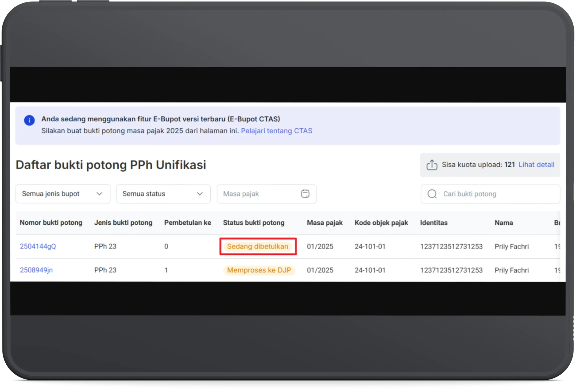Open bukti potong 2508949jn

point(36,270)
